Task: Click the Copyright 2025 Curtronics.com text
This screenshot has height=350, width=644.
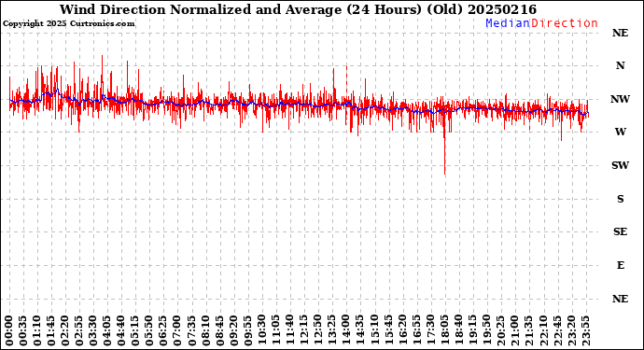Action: point(68,24)
